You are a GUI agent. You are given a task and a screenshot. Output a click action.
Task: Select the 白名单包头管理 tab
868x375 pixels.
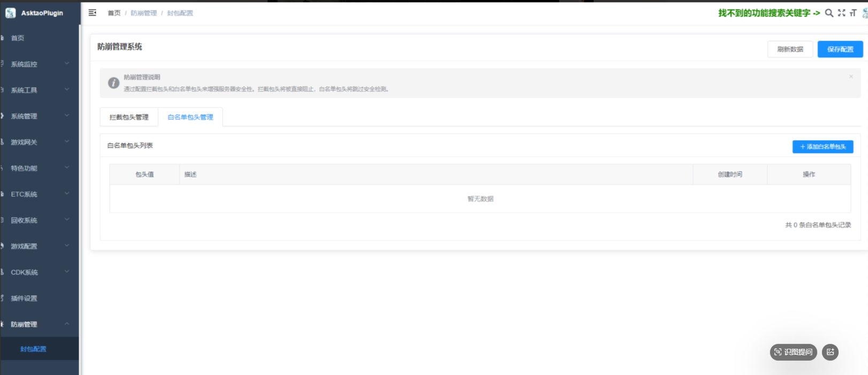coord(191,117)
